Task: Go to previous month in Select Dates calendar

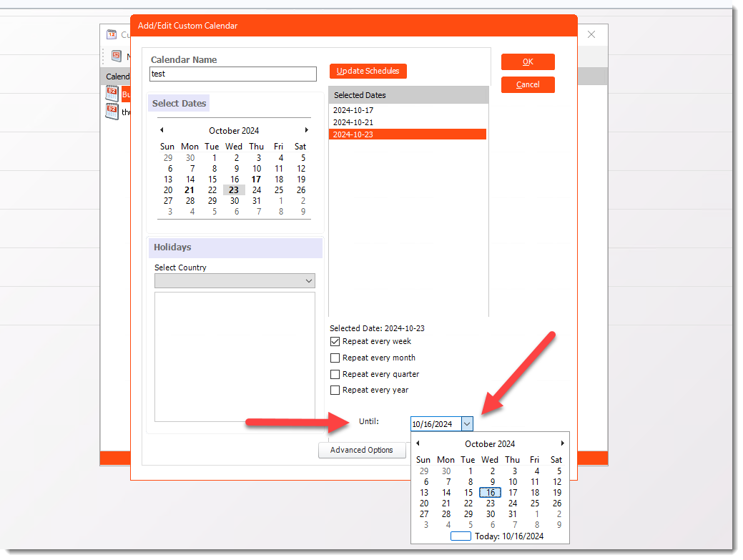Action: (161, 129)
